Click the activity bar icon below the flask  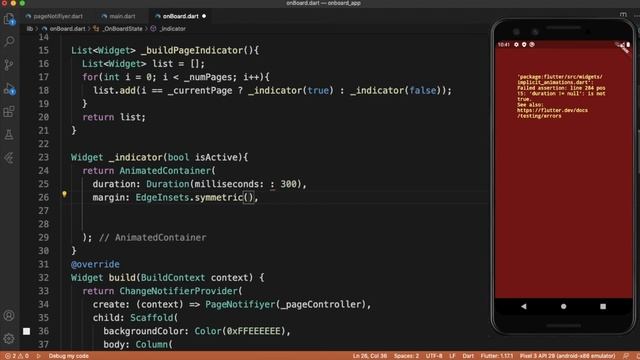click(9, 158)
